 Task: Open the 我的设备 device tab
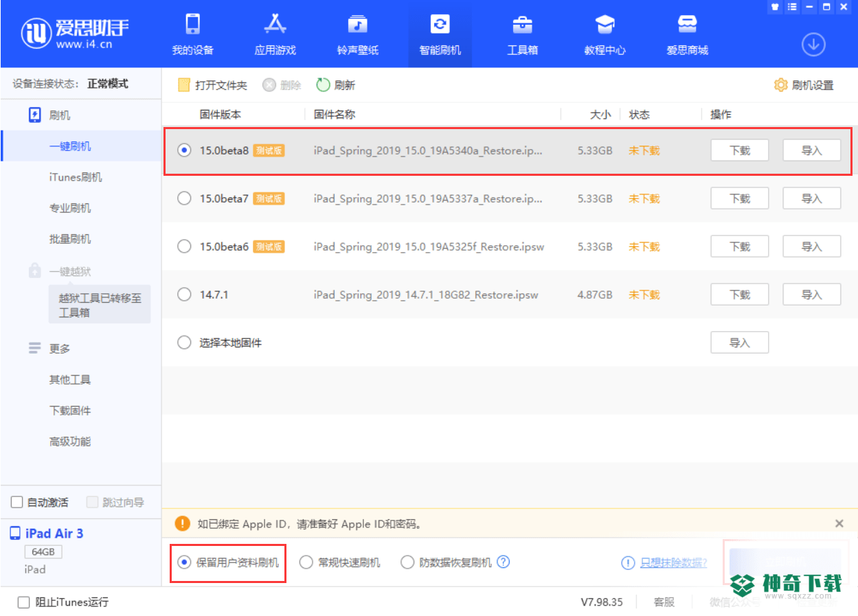point(192,34)
